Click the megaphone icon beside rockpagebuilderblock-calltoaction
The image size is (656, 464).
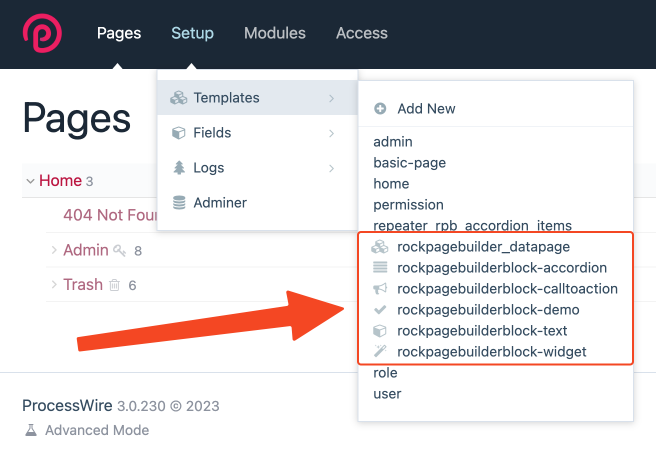[x=379, y=289]
